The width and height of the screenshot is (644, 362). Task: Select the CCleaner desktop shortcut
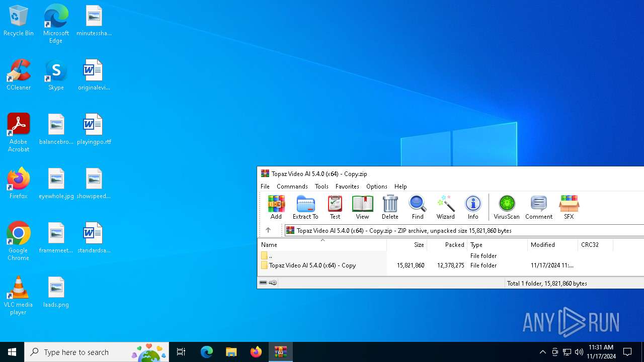tap(19, 75)
